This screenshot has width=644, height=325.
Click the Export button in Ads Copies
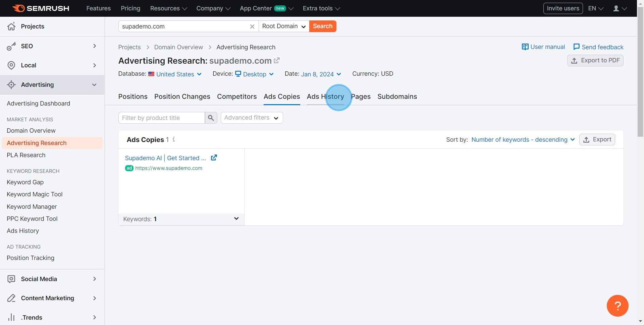[x=597, y=140]
